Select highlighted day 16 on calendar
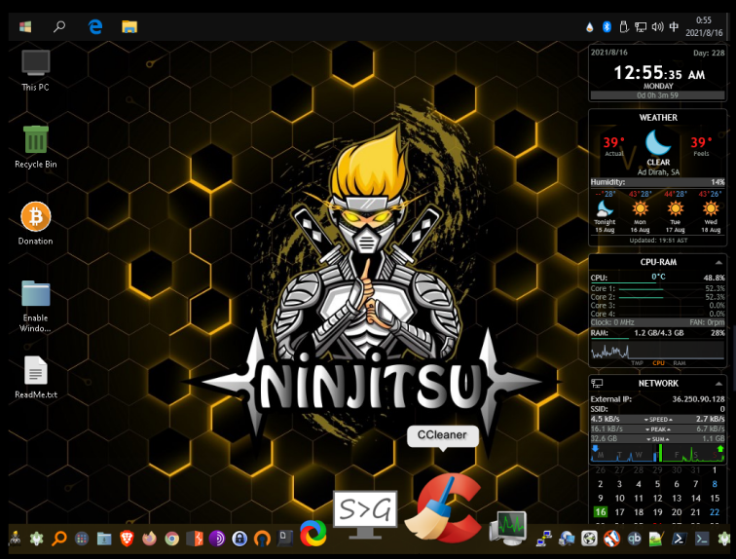The height and width of the screenshot is (560, 736). tap(601, 511)
